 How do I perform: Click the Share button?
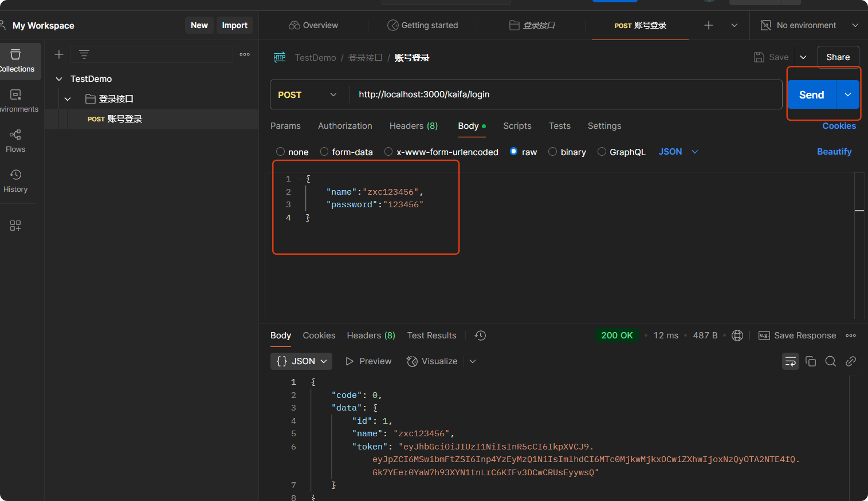click(838, 57)
